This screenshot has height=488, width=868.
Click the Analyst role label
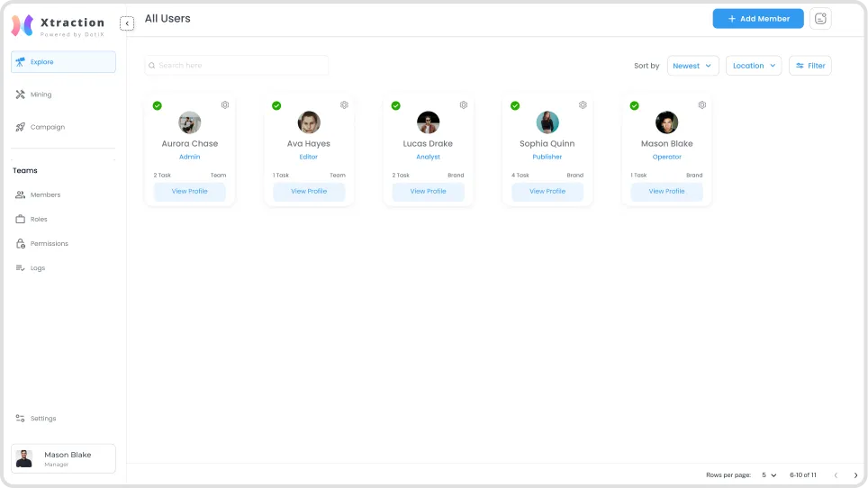429,158
